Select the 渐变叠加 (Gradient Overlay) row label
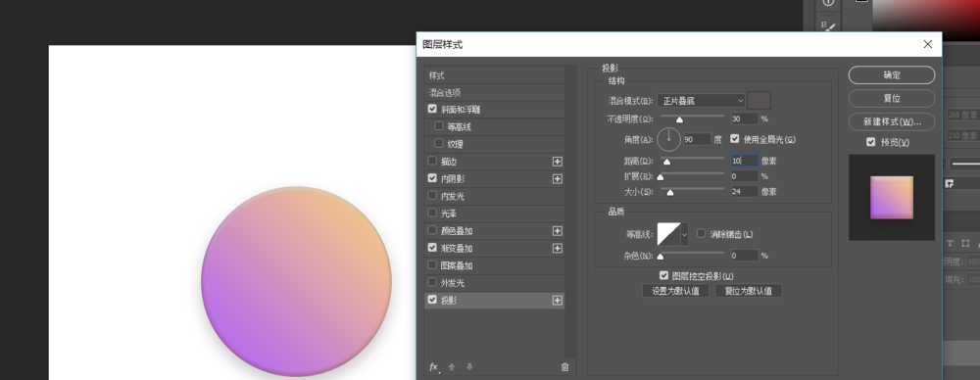This screenshot has width=980, height=380. pyautogui.click(x=457, y=248)
